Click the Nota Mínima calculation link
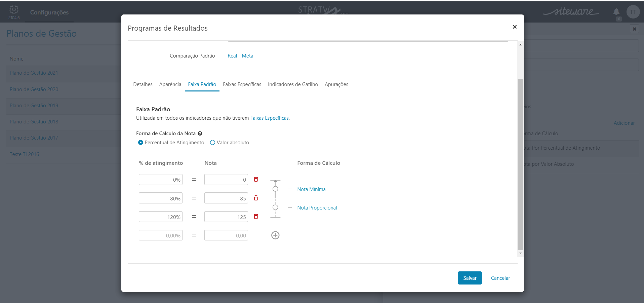 pos(311,189)
